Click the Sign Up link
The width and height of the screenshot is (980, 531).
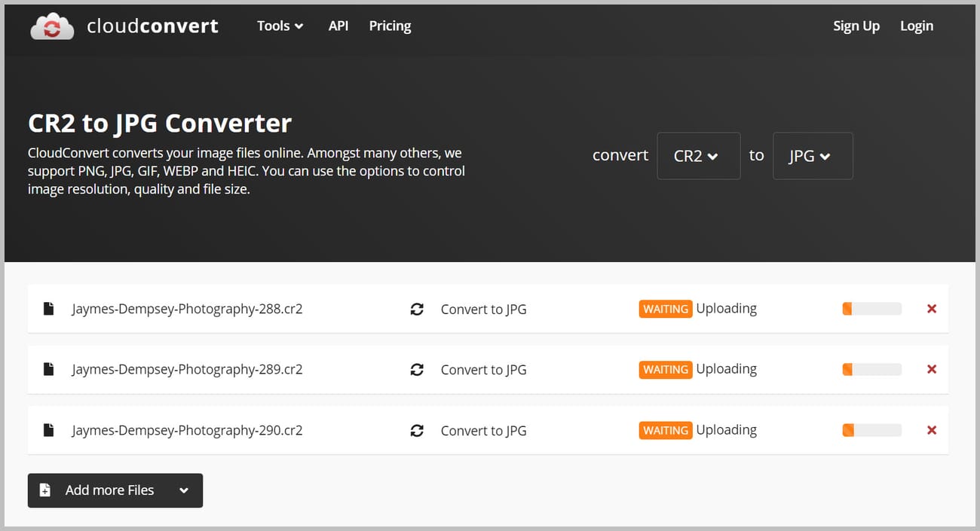856,25
